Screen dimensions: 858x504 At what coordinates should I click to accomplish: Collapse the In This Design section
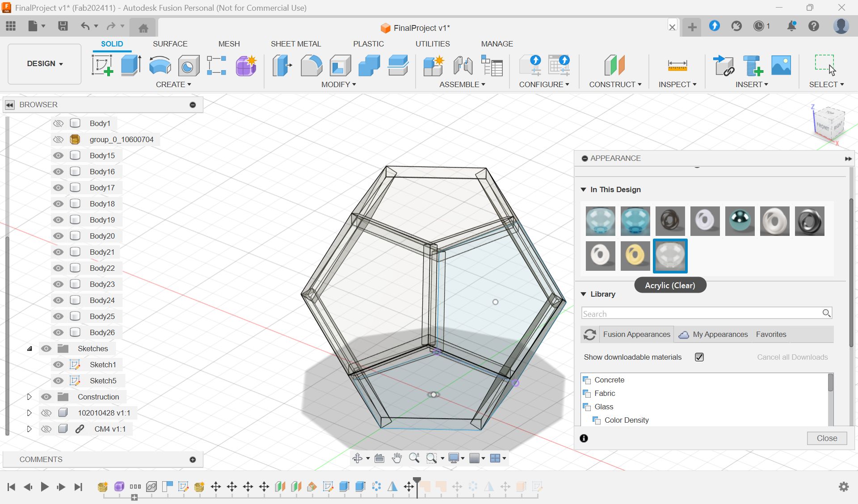pyautogui.click(x=583, y=189)
